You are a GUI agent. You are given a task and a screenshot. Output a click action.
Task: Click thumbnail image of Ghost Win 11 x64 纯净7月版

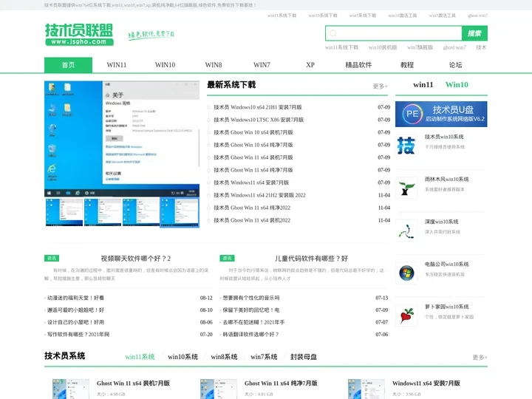[219, 389]
